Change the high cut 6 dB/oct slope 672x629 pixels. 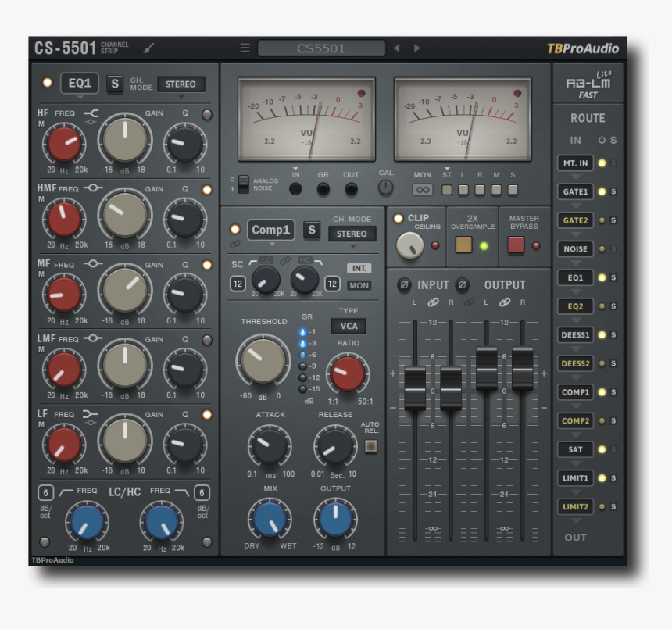(202, 493)
